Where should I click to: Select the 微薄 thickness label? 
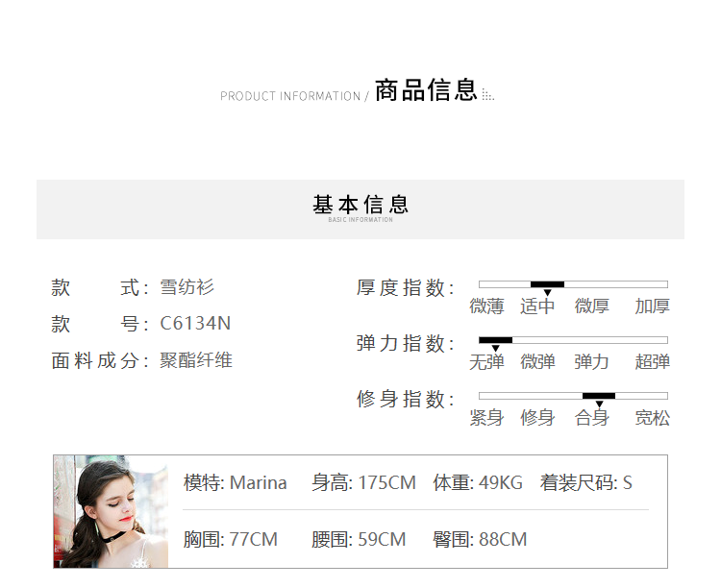(x=486, y=306)
